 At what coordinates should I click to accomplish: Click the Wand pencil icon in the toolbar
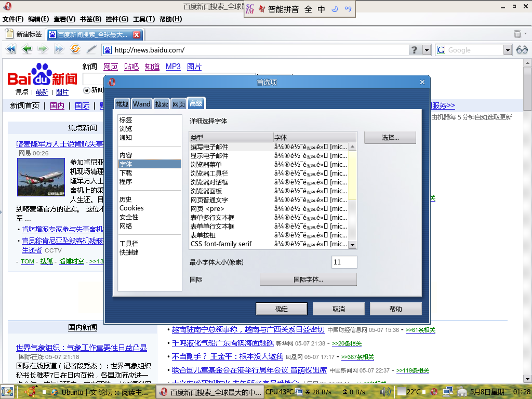tap(91, 49)
